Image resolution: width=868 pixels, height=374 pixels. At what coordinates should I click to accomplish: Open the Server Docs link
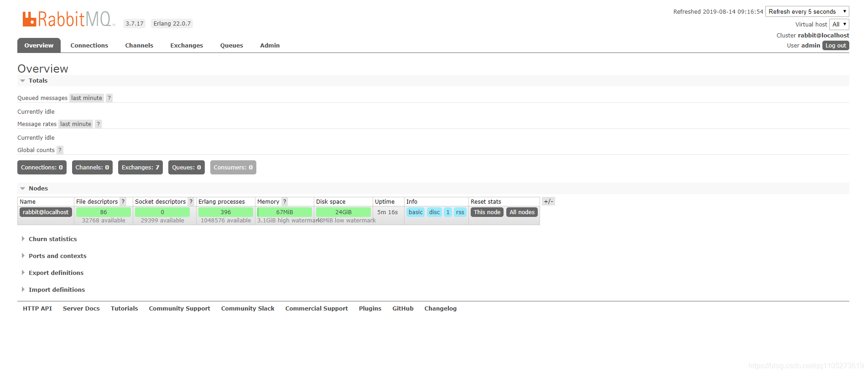[x=81, y=308]
